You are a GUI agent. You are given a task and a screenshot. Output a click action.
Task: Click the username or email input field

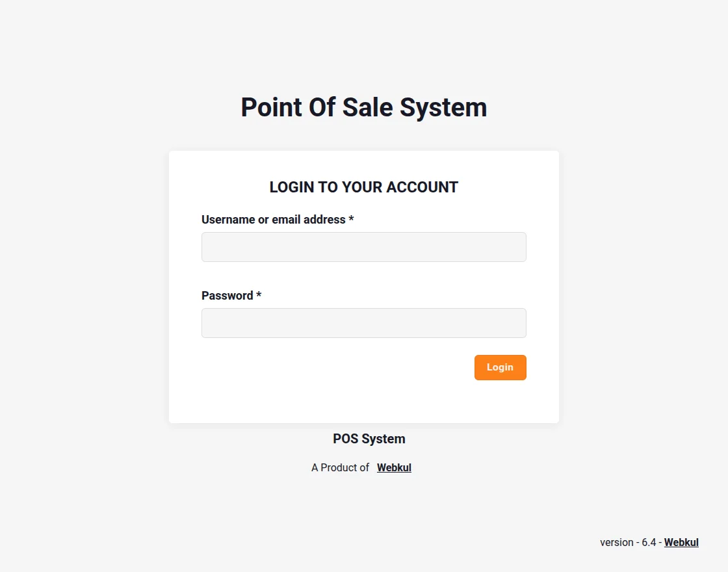pos(363,247)
